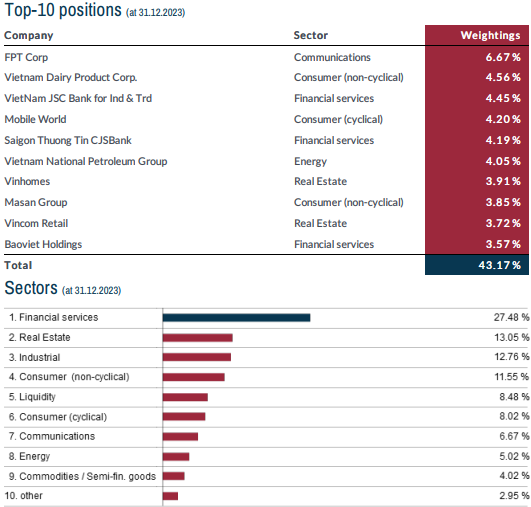Click the 4.20 % weighting value
The height and width of the screenshot is (507, 531).
tap(503, 119)
